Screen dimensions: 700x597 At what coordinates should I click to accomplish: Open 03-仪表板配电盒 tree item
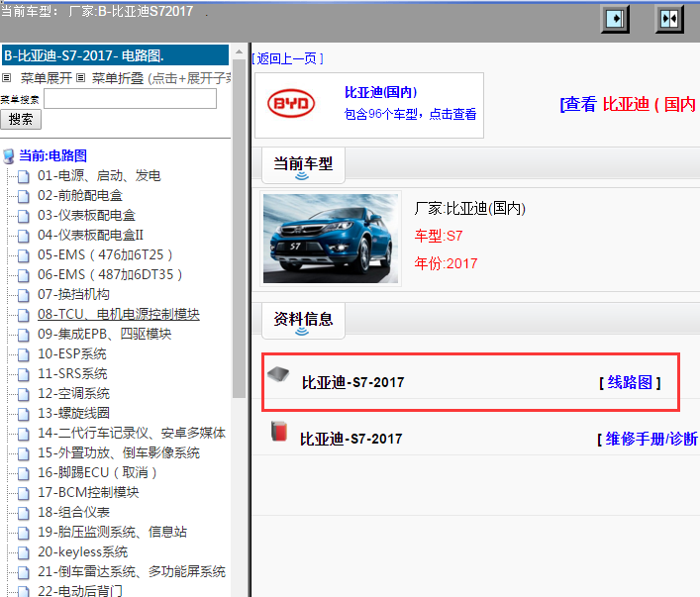point(86,215)
